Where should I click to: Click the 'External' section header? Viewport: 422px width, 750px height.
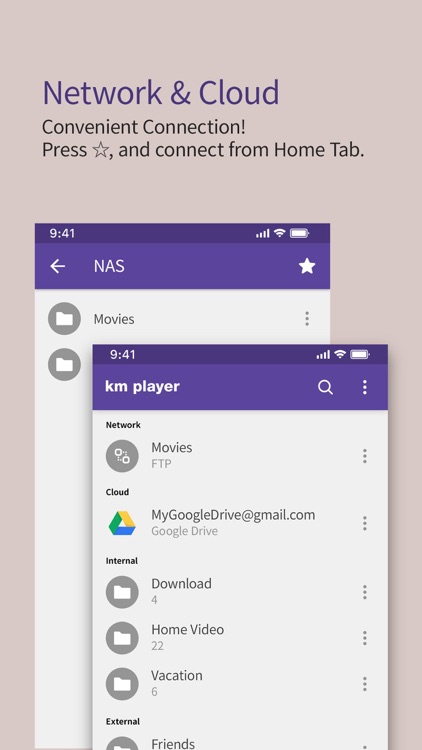click(x=123, y=721)
